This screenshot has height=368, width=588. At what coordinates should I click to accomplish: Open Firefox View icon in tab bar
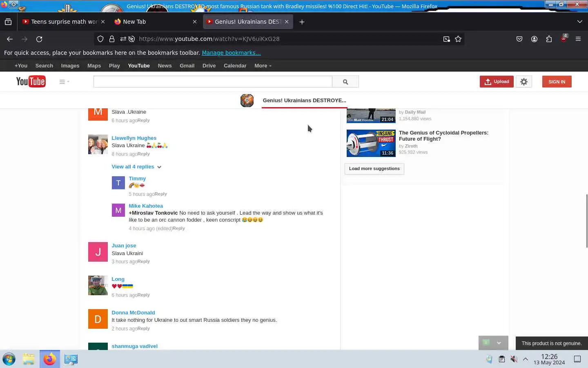click(8, 22)
